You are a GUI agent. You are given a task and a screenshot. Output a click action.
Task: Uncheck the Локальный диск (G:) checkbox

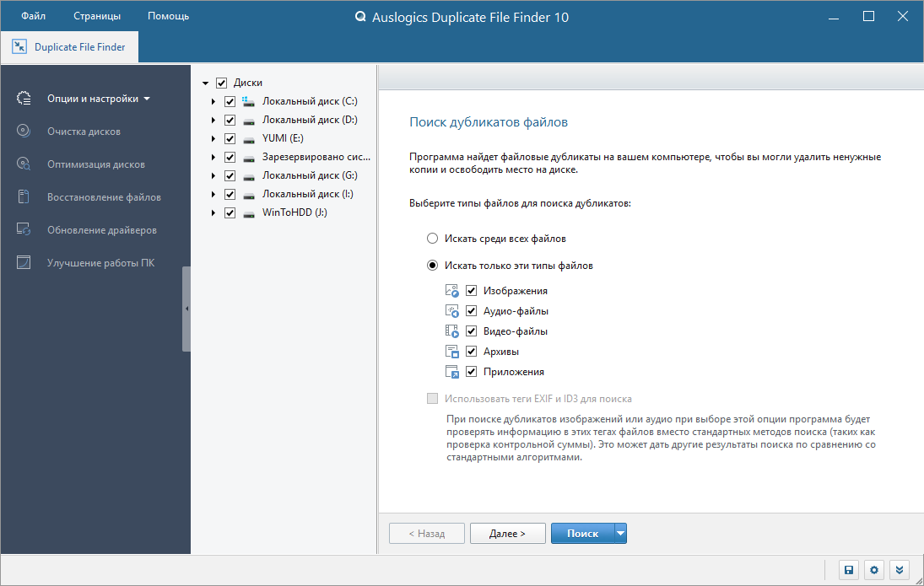click(230, 175)
